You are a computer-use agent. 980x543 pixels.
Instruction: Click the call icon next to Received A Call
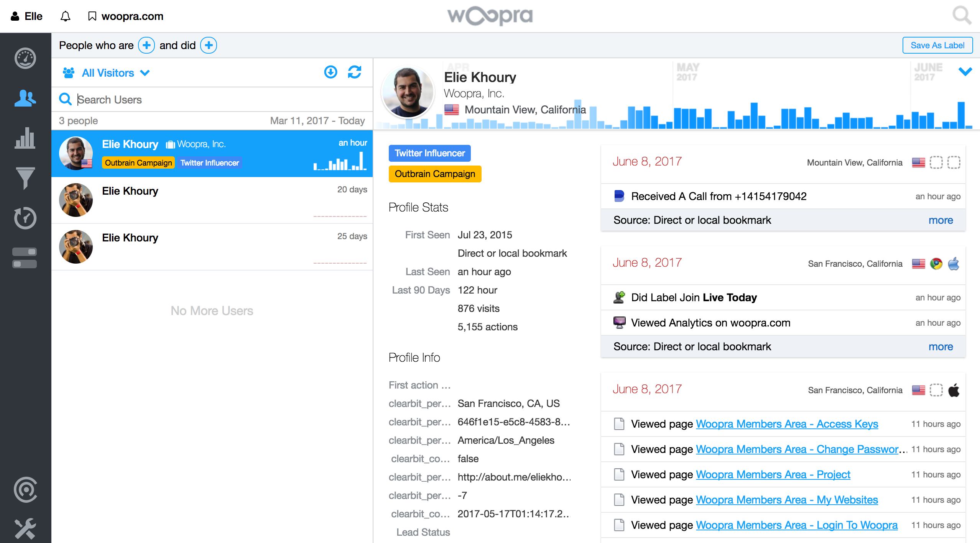click(619, 196)
